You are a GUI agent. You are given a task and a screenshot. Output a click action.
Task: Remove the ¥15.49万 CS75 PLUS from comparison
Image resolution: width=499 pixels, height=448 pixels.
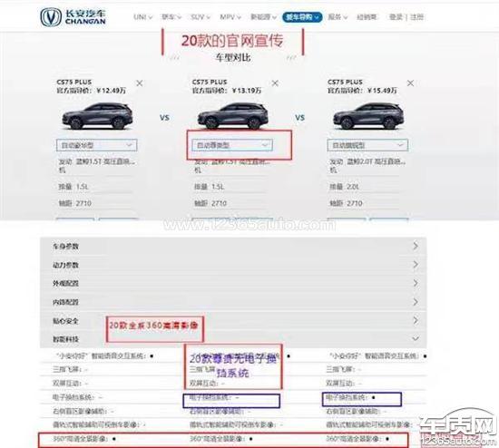pos(410,83)
